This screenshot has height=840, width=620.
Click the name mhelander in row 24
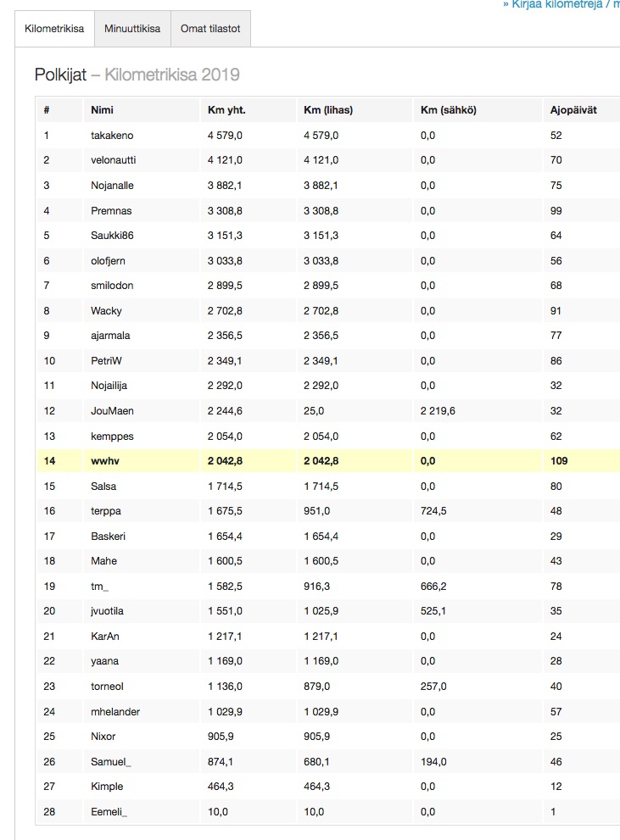coord(115,712)
